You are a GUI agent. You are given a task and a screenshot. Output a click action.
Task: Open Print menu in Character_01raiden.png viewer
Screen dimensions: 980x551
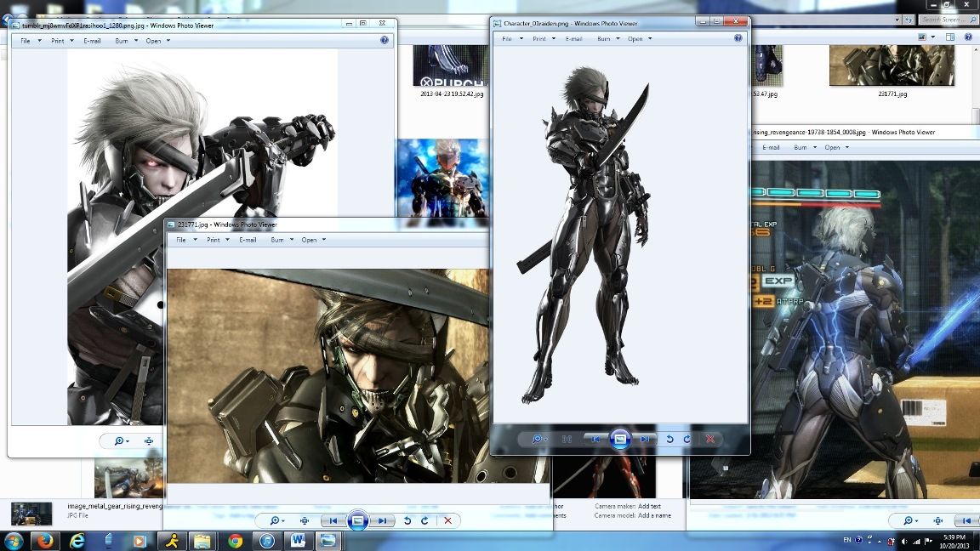pyautogui.click(x=544, y=39)
